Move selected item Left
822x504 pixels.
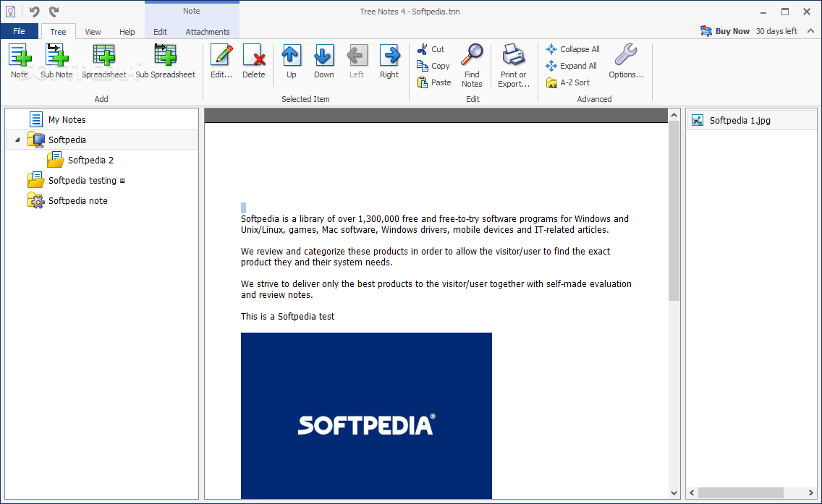tap(357, 61)
